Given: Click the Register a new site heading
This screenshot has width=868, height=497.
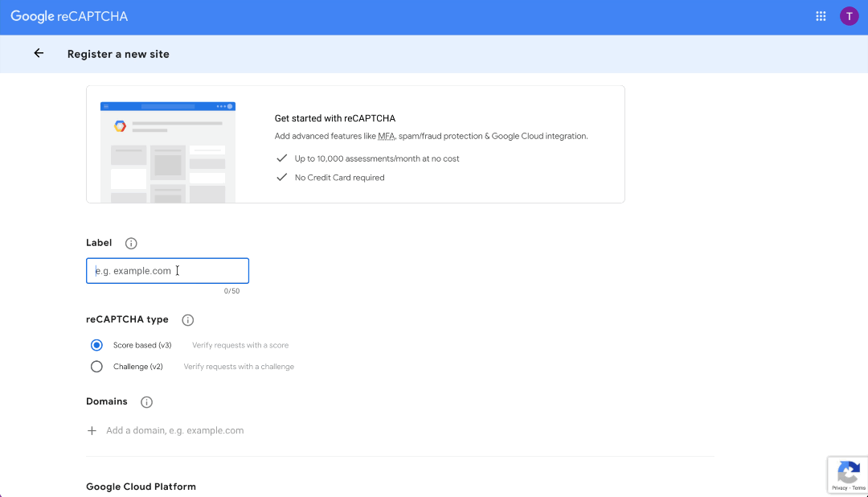Looking at the screenshot, I should pyautogui.click(x=118, y=53).
